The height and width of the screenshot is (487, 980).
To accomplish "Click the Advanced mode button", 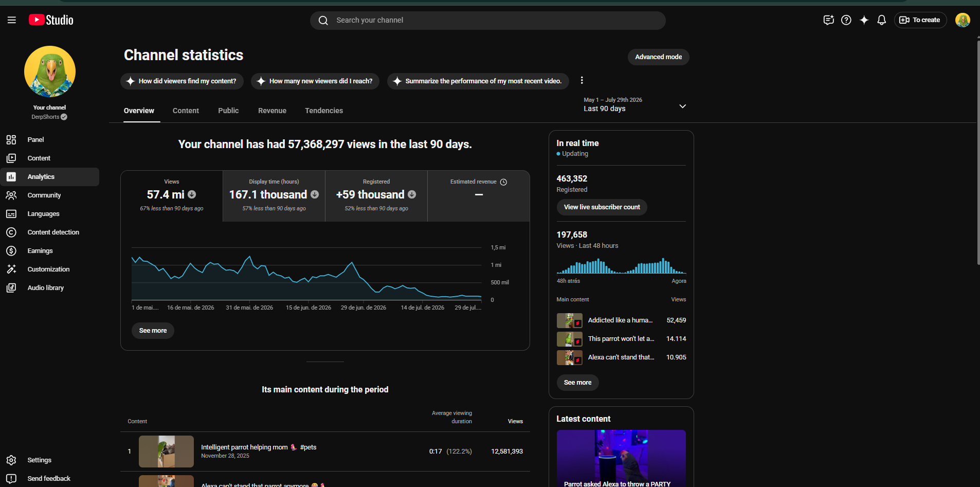I will pos(659,57).
